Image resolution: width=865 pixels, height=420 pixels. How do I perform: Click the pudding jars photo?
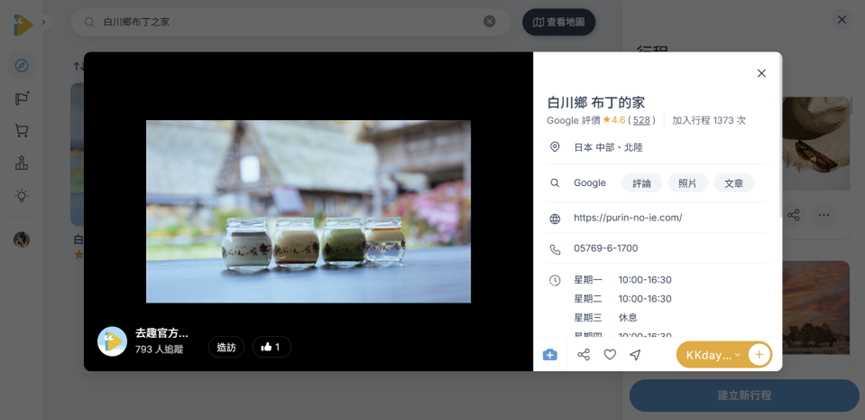click(308, 211)
